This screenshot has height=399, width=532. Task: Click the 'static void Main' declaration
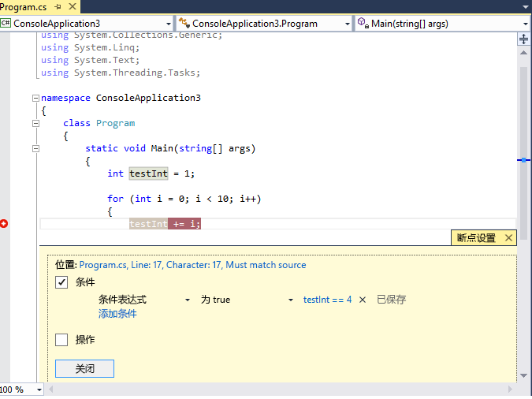click(x=170, y=148)
